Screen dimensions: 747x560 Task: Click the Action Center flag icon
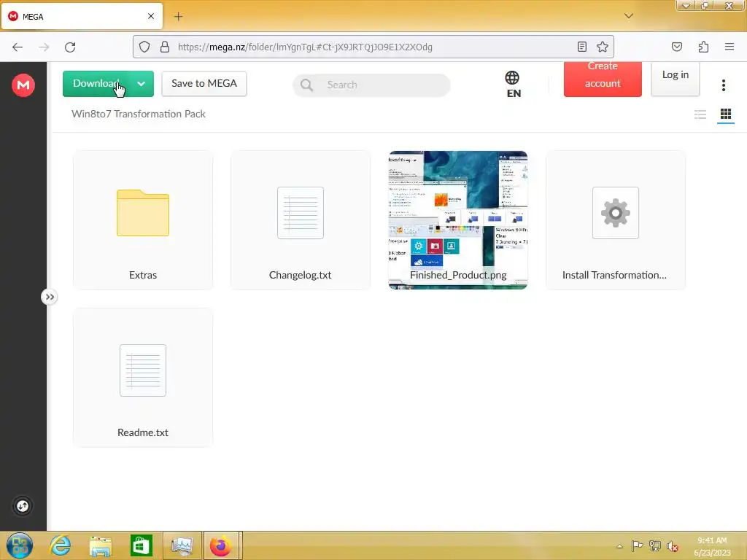tap(636, 545)
